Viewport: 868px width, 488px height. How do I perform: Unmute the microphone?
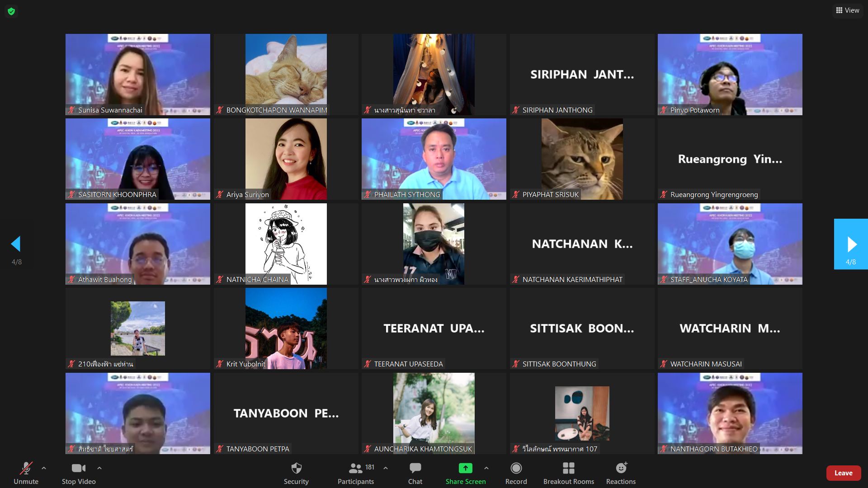(x=26, y=473)
